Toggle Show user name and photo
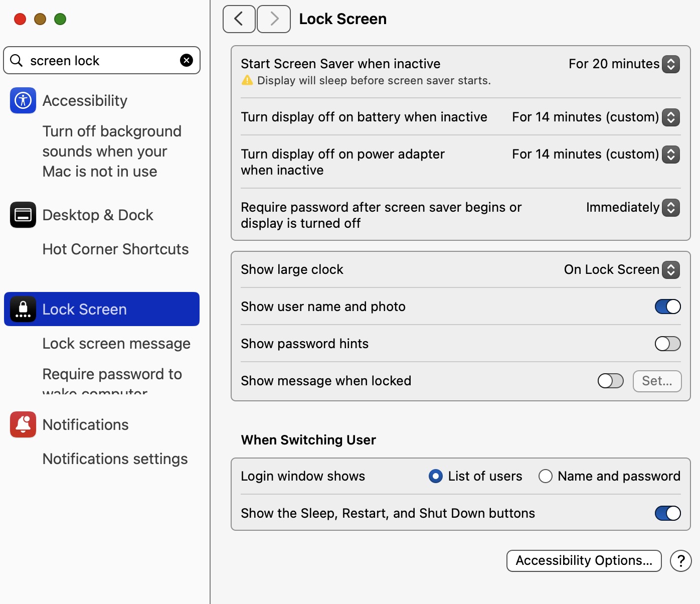The width and height of the screenshot is (700, 604). tap(667, 307)
